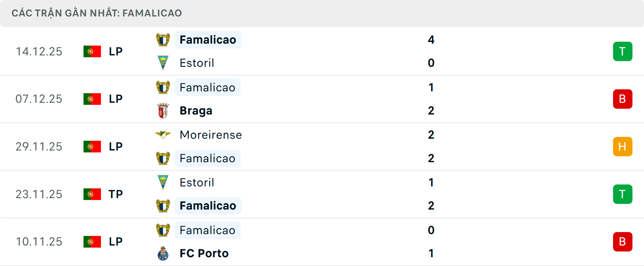Click Portugal flag on 23.11.25 row
Image resolution: width=644 pixels, height=266 pixels.
tap(92, 194)
